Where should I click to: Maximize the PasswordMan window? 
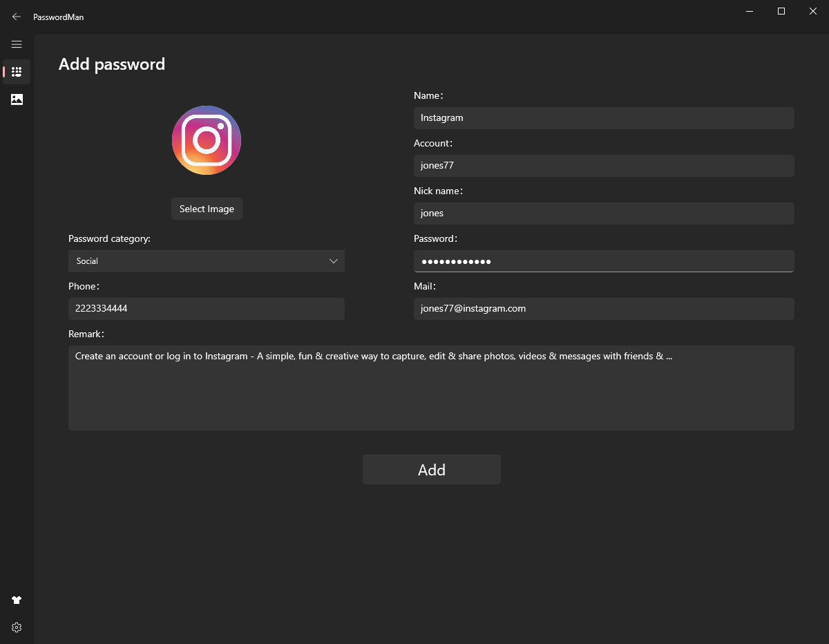coord(781,11)
